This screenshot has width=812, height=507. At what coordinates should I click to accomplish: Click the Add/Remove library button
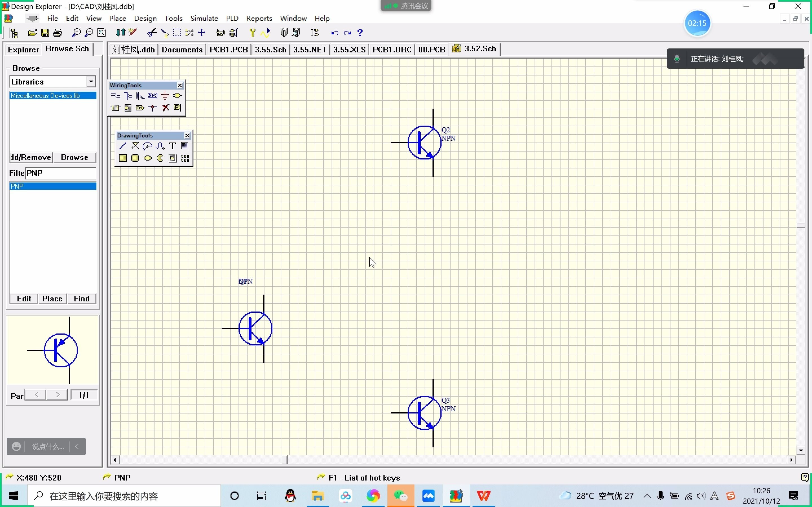30,158
